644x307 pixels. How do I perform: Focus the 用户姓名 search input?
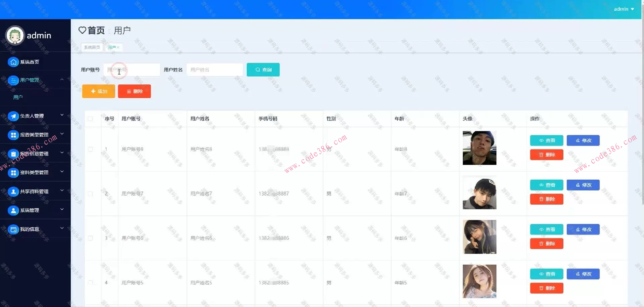click(x=215, y=70)
